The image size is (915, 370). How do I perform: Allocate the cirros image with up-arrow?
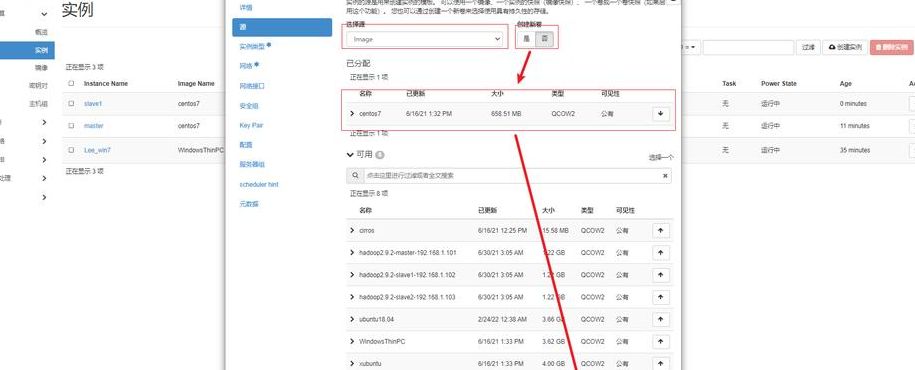tap(661, 231)
